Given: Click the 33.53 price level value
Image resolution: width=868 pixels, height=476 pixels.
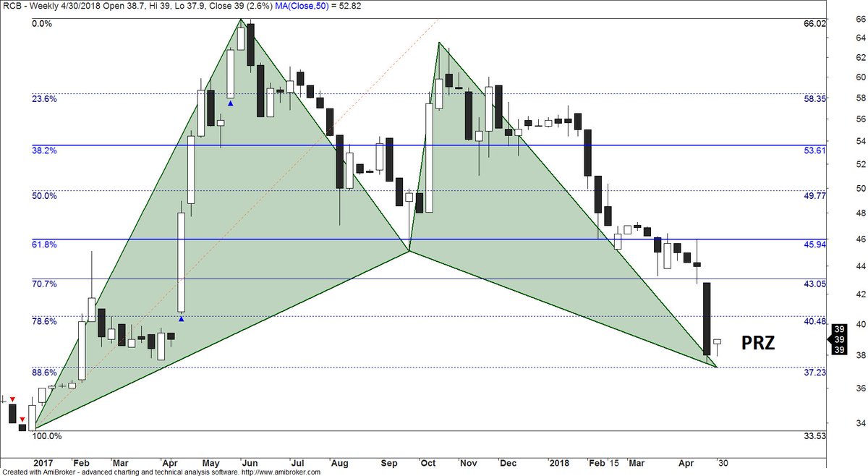Looking at the screenshot, I should tap(814, 436).
